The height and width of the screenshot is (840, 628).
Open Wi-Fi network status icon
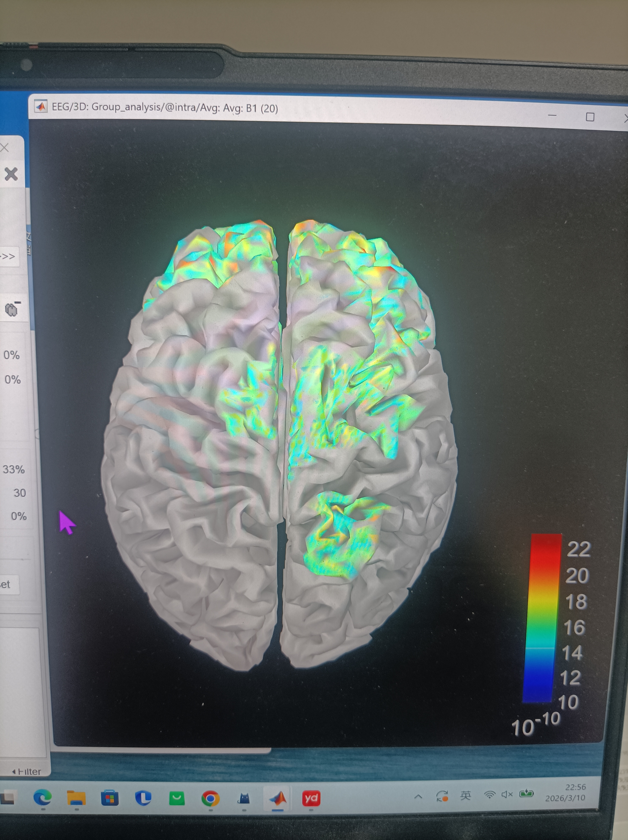(490, 795)
